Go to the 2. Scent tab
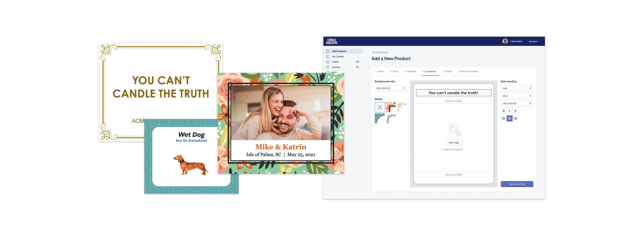 coord(394,71)
